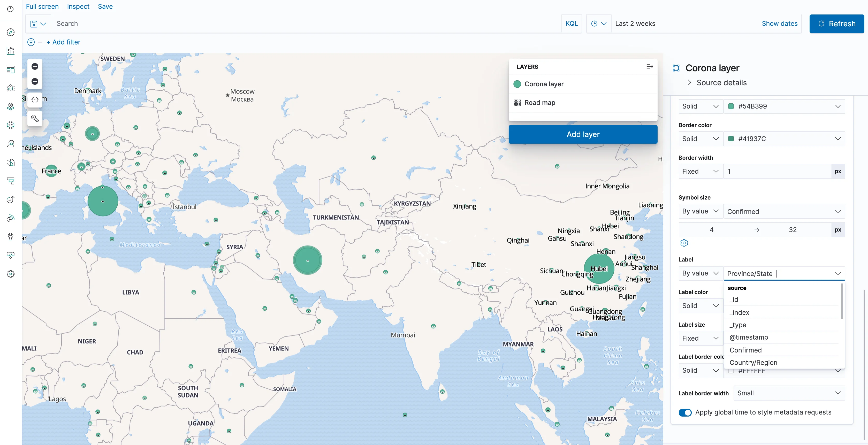Toggle Road map layer in layers list
868x445 pixels.
tap(517, 103)
